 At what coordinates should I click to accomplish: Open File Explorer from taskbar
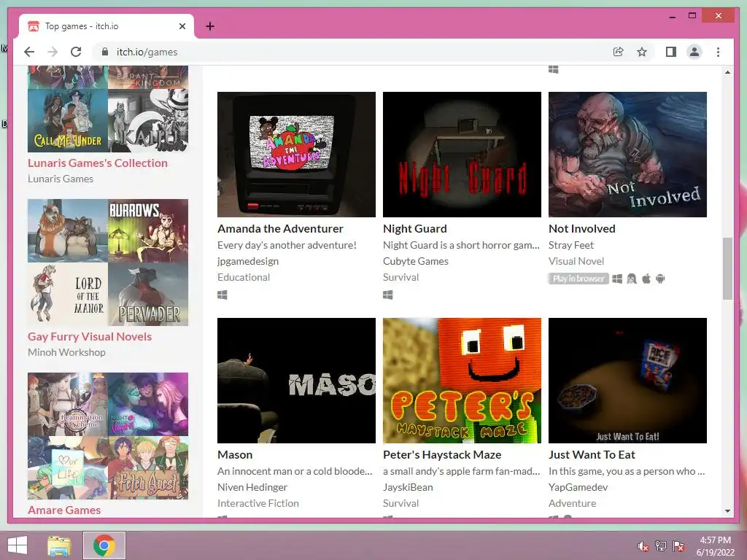pos(59,545)
